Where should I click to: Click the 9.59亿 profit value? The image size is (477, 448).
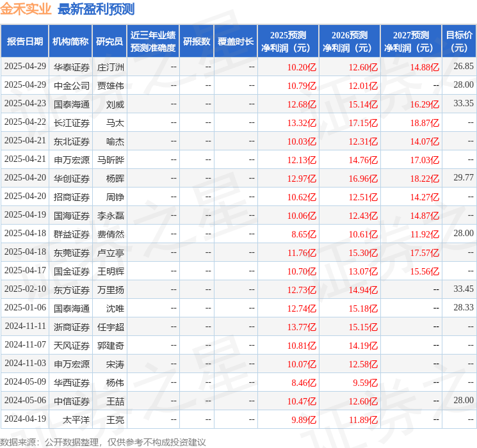pyautogui.click(x=365, y=383)
